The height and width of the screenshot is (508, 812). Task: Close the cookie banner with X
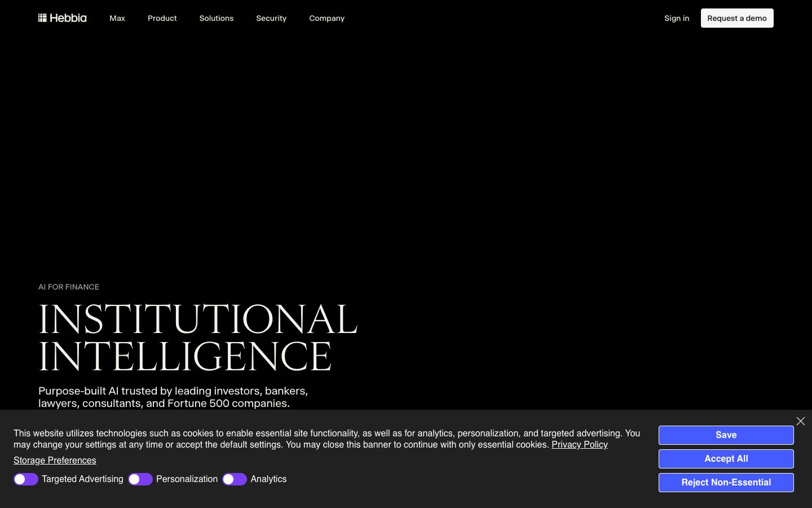(x=801, y=421)
